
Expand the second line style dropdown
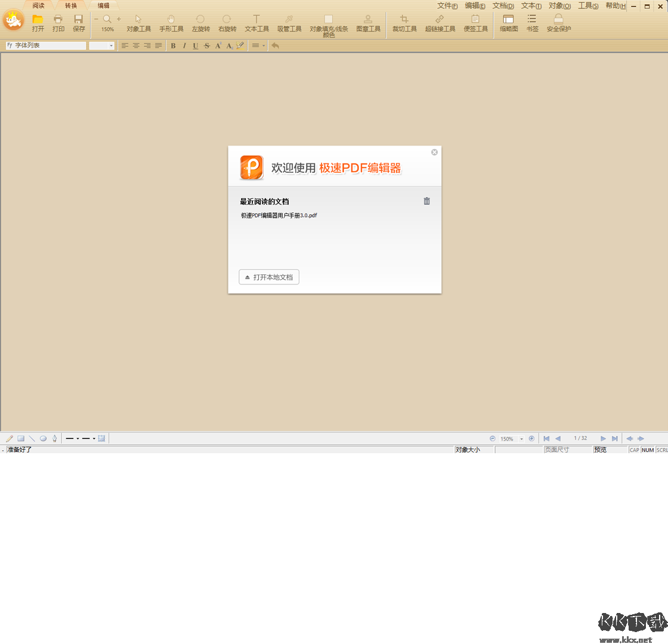94,438
